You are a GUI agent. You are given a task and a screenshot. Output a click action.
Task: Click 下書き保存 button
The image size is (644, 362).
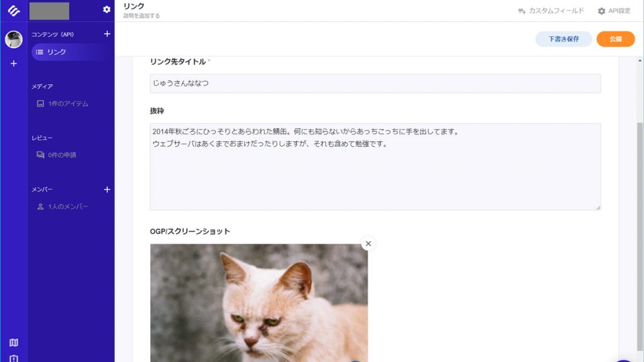(x=563, y=39)
